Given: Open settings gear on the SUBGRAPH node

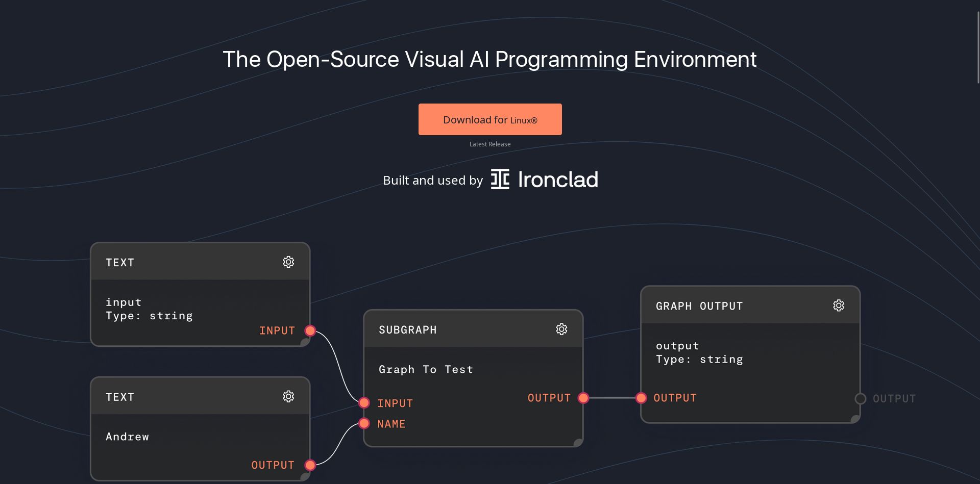Looking at the screenshot, I should pyautogui.click(x=561, y=329).
